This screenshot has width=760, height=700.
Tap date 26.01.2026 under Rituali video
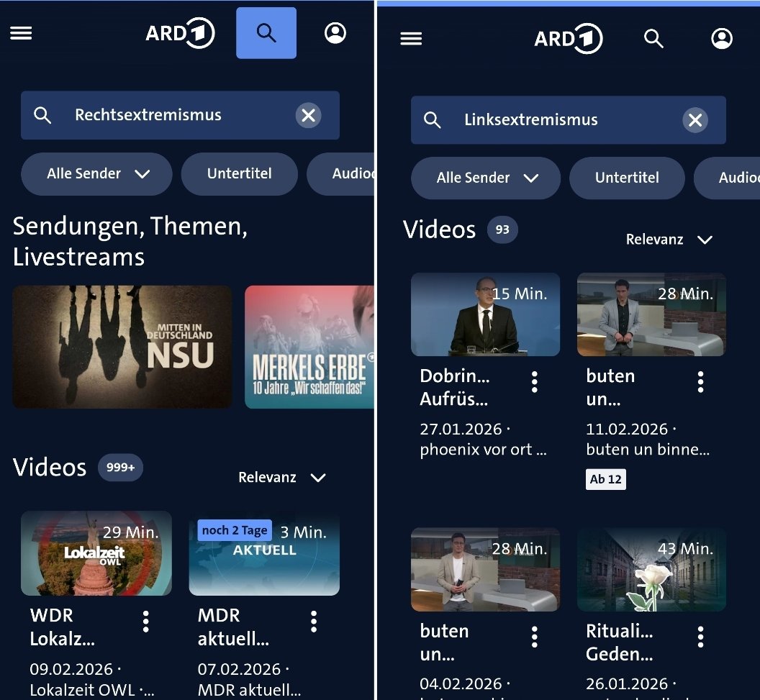point(627,683)
